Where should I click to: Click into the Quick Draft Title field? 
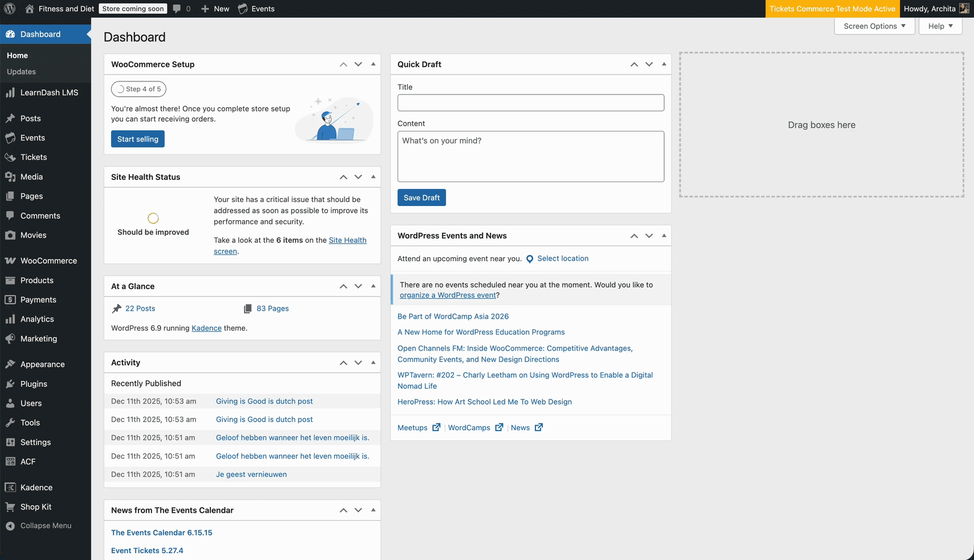click(530, 102)
